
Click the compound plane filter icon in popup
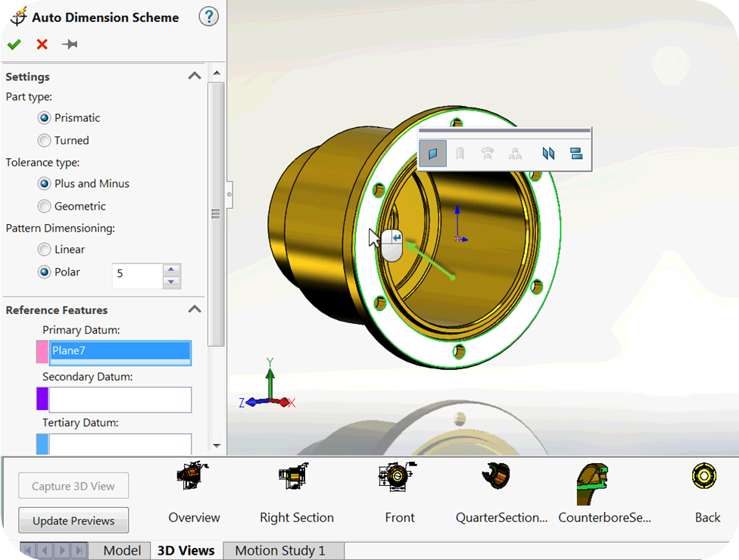[576, 154]
